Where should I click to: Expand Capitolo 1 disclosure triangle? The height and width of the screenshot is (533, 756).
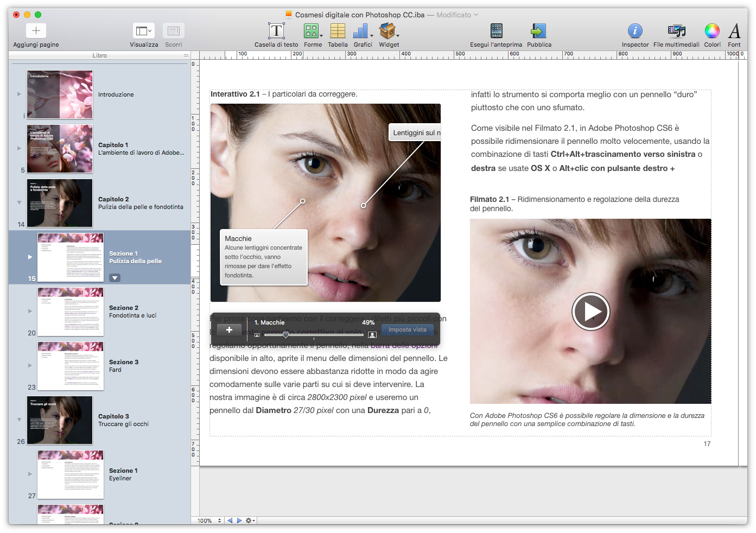pyautogui.click(x=19, y=148)
